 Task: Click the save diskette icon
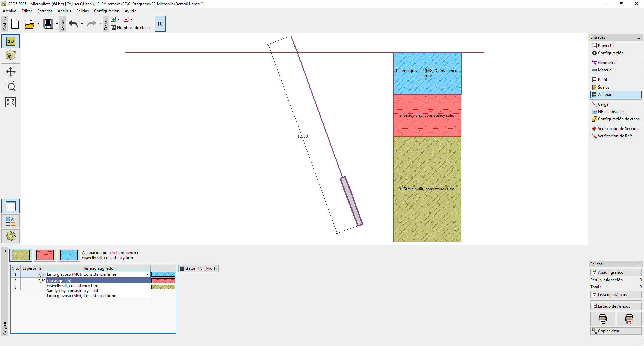[x=48, y=24]
